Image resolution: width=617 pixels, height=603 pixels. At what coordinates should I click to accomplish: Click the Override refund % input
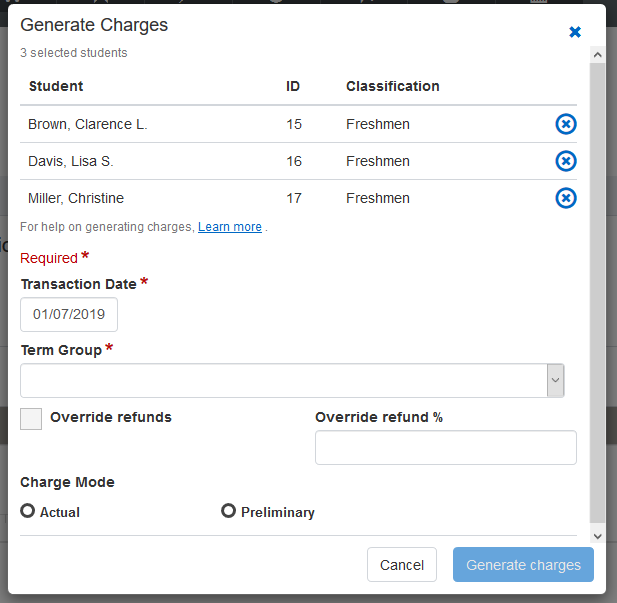[x=445, y=447]
